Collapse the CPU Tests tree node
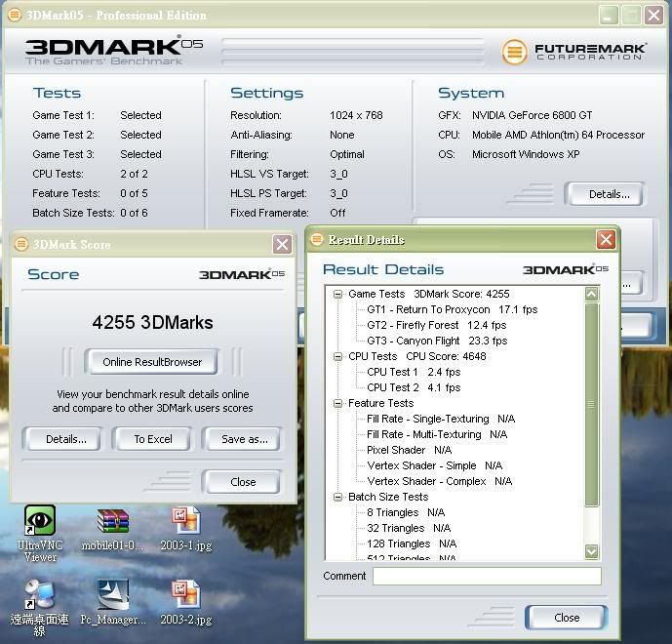The height and width of the screenshot is (644, 672). coord(338,357)
